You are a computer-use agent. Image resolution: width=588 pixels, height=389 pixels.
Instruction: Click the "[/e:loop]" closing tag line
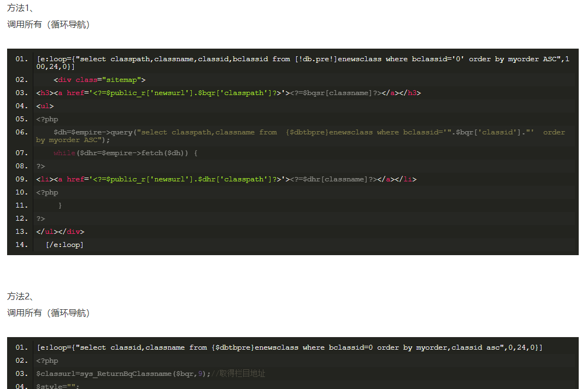pyautogui.click(x=64, y=245)
